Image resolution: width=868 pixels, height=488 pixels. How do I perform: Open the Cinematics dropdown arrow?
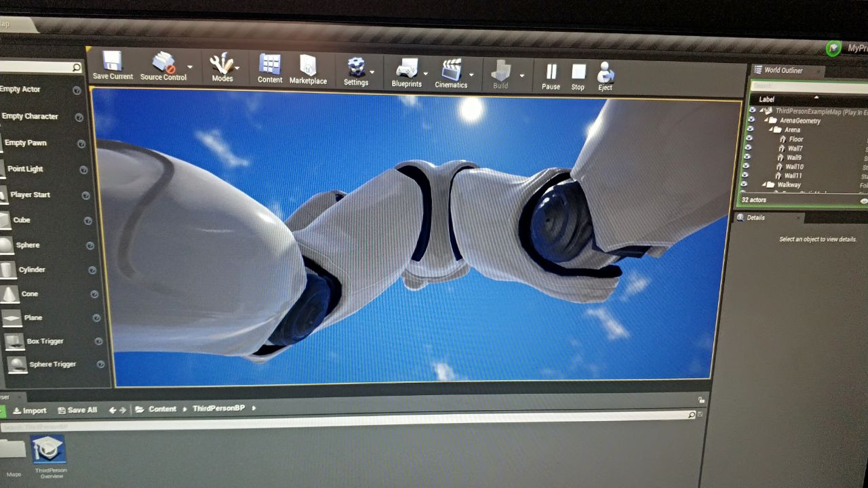tap(471, 75)
